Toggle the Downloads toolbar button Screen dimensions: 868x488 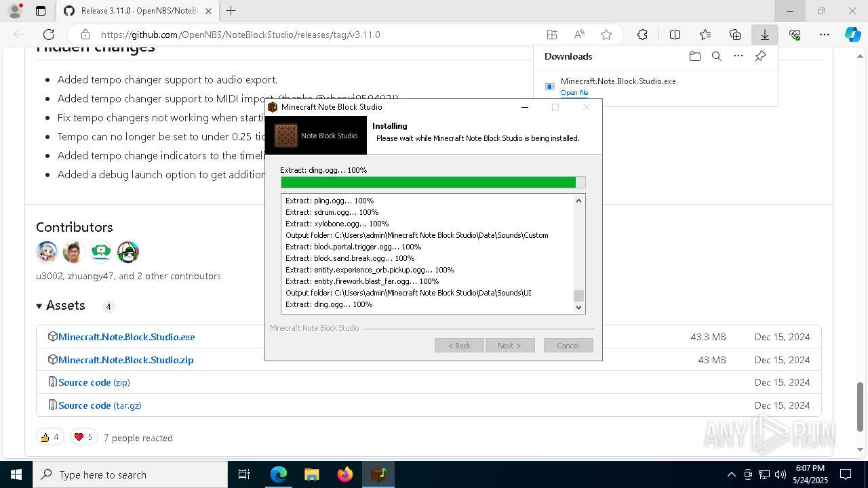pyautogui.click(x=764, y=35)
